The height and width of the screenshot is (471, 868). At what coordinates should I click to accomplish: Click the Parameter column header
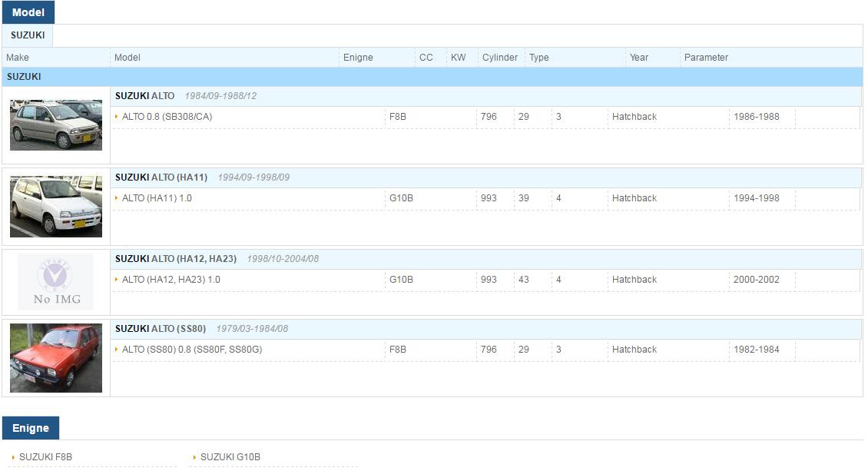coord(706,58)
